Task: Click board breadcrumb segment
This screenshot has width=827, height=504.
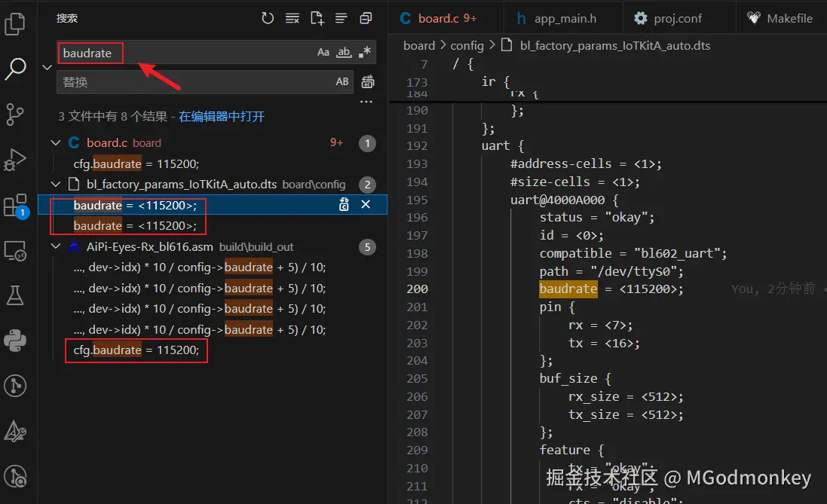Action: (x=419, y=46)
